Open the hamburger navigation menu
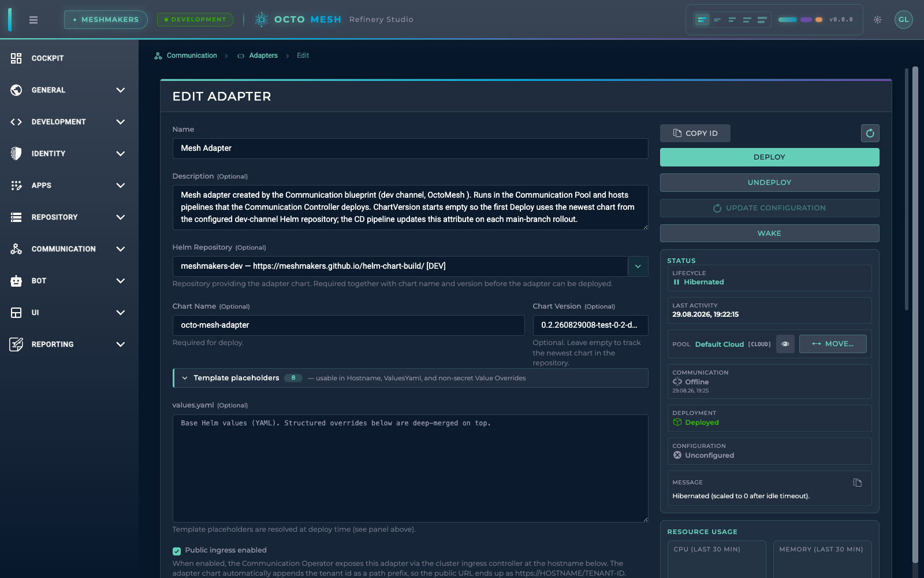 33,20
